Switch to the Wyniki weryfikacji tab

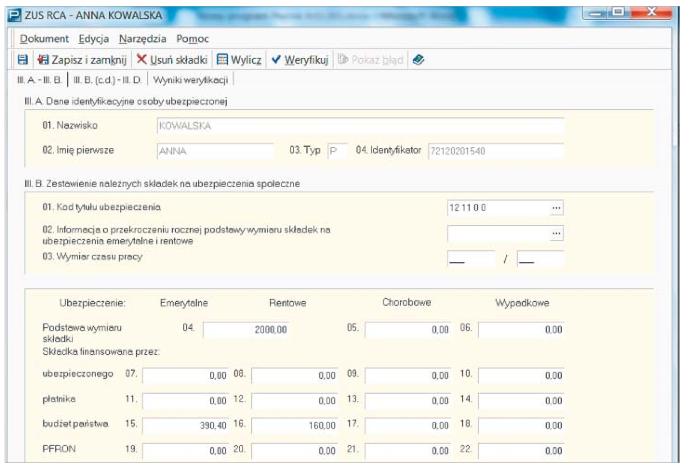click(191, 80)
